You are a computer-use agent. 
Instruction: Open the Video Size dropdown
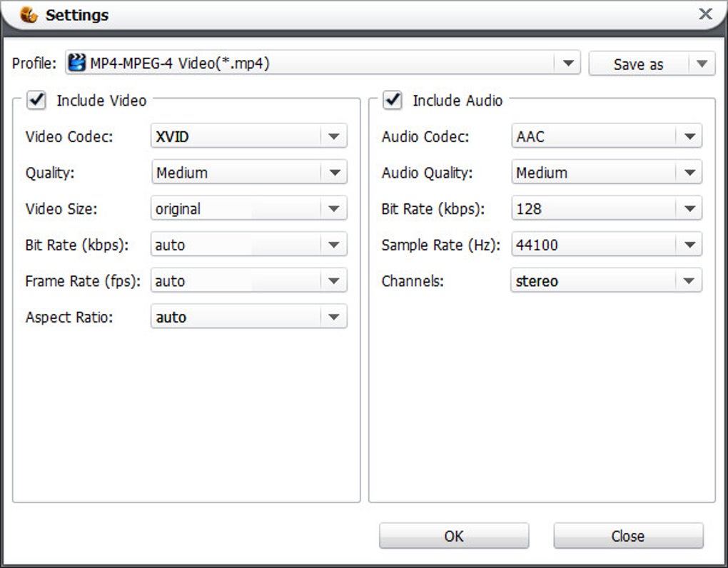tap(333, 209)
